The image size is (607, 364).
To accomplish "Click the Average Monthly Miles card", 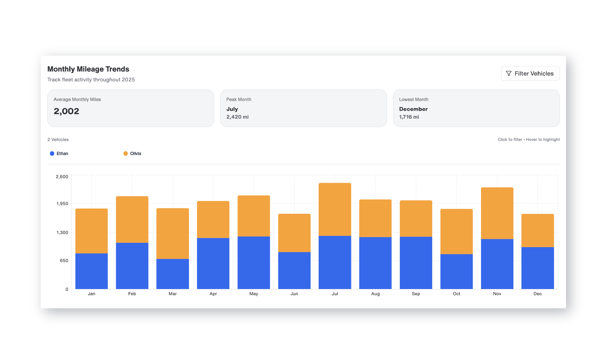I will [x=130, y=108].
